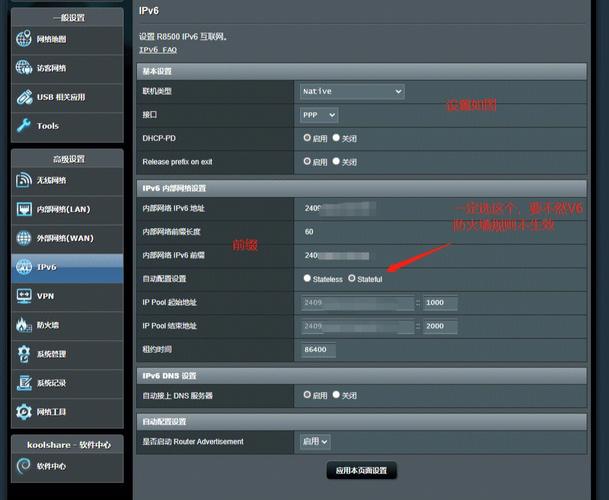The height and width of the screenshot is (500, 609).
Task: Open the 防火墙 firewall flame icon
Action: click(24, 325)
